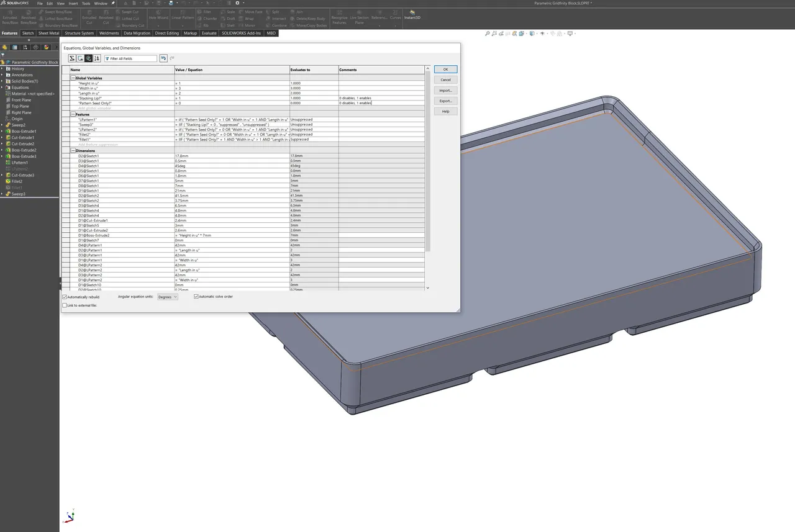
Task: Enable Link to external file
Action: [64, 305]
